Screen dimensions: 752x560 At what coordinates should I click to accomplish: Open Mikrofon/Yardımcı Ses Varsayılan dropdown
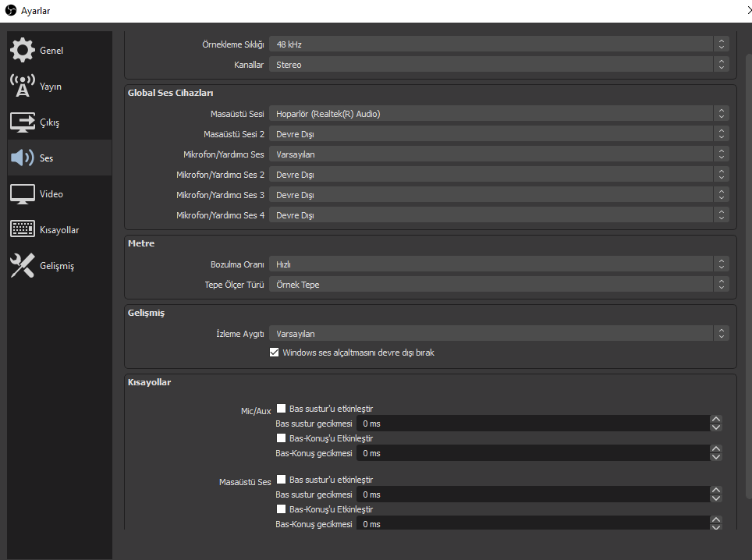click(498, 154)
